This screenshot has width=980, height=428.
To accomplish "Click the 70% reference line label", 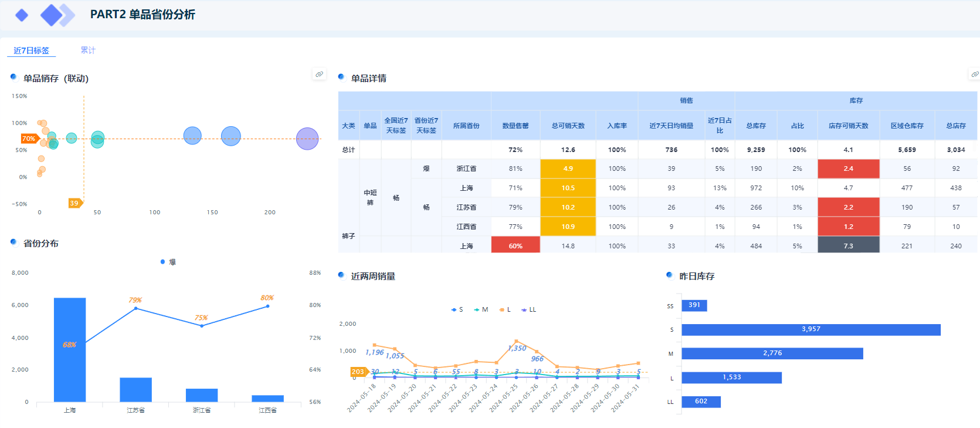I will click(29, 139).
